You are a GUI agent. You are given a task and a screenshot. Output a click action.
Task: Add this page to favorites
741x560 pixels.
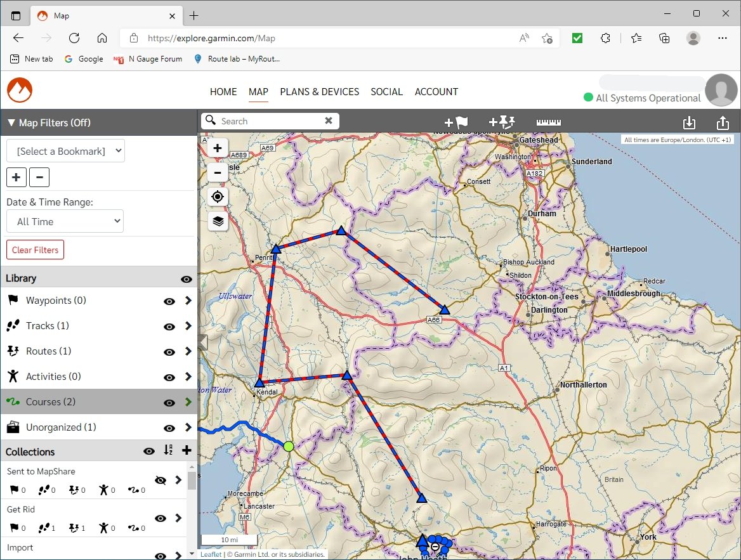(548, 38)
